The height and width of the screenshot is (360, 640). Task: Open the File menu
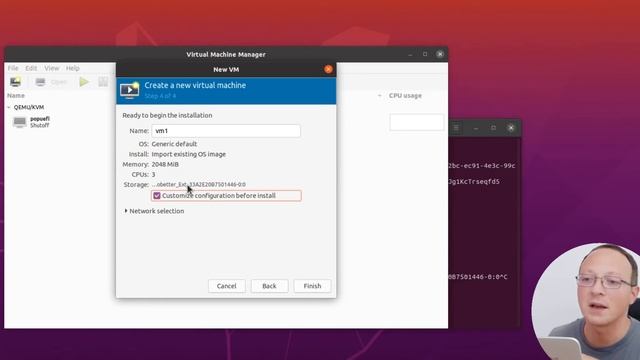(x=13, y=68)
